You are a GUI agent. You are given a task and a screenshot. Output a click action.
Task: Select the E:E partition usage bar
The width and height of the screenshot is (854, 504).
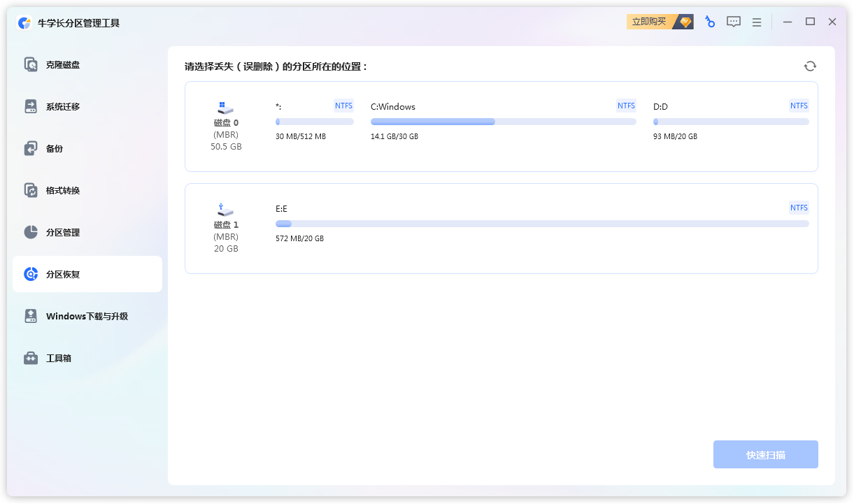click(541, 224)
